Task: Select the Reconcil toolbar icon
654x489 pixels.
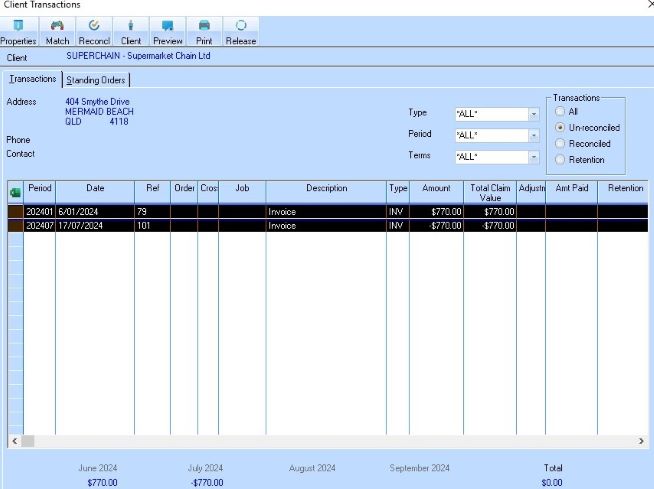Action: [x=94, y=31]
